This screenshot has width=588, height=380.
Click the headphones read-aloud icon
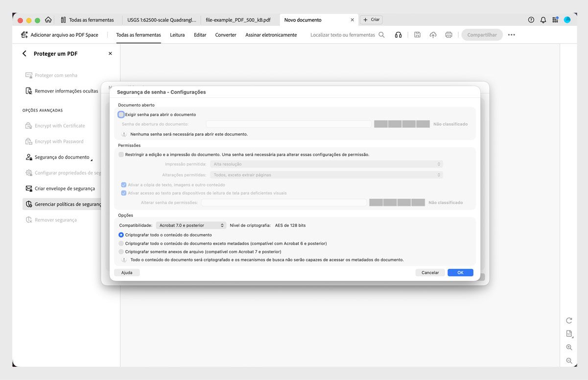tap(398, 35)
